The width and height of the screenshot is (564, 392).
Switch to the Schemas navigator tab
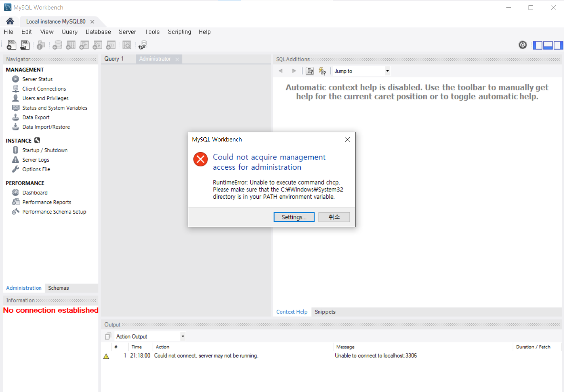(58, 288)
